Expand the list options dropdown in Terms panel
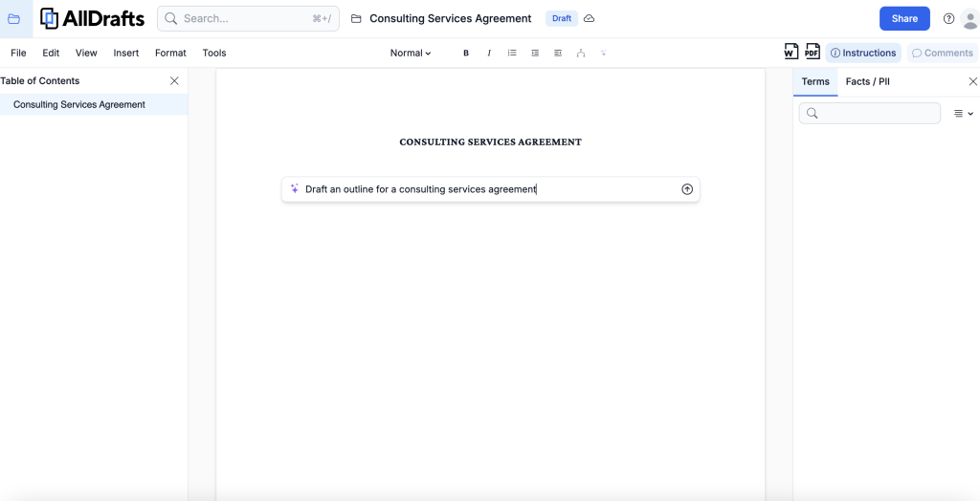 tap(964, 114)
